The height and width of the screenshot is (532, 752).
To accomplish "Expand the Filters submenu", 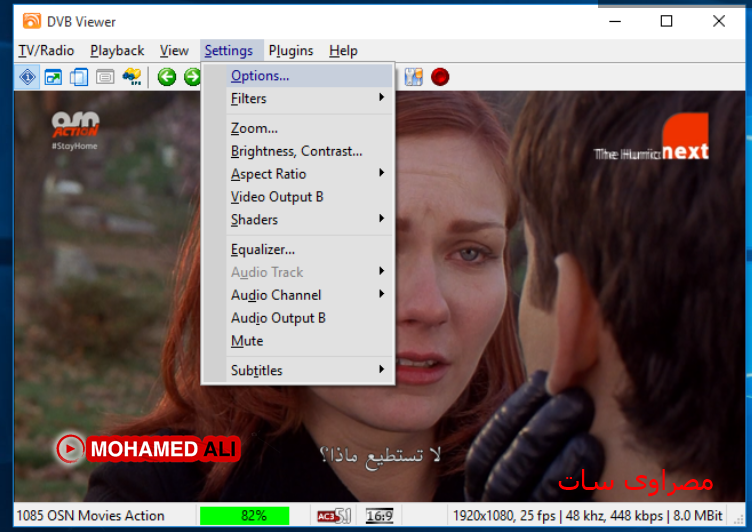I will pos(249,98).
